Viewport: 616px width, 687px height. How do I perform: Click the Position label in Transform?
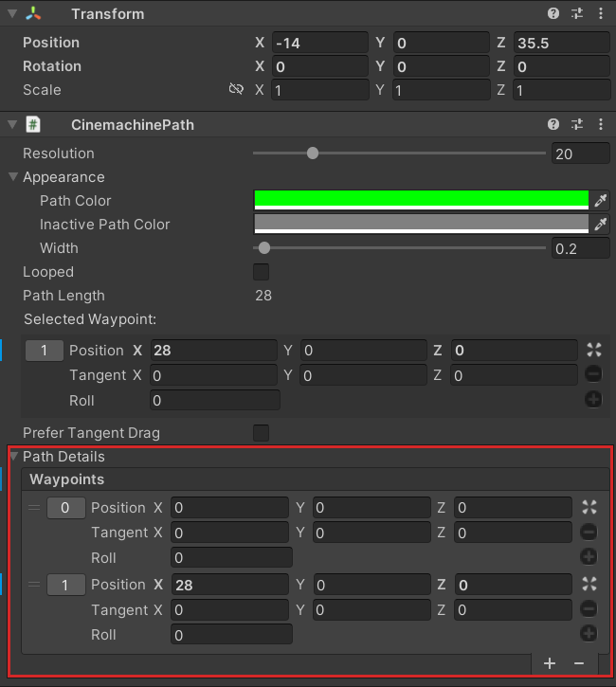click(51, 42)
